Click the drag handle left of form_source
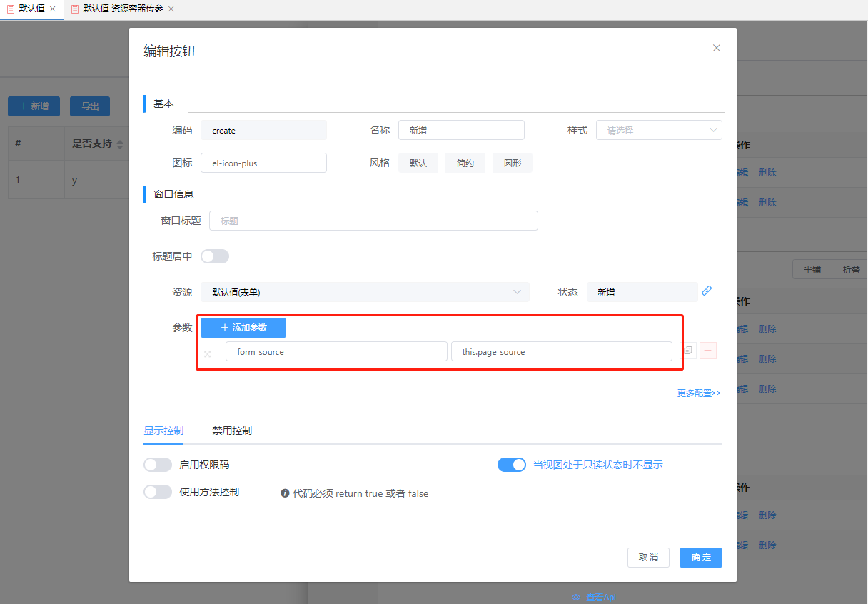 pos(208,353)
